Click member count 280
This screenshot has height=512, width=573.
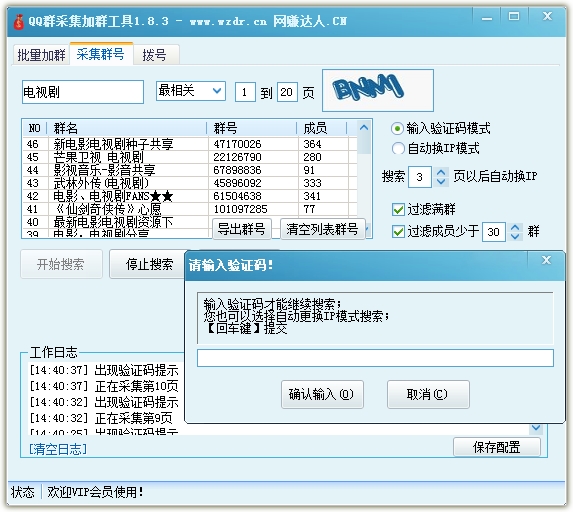coord(312,157)
